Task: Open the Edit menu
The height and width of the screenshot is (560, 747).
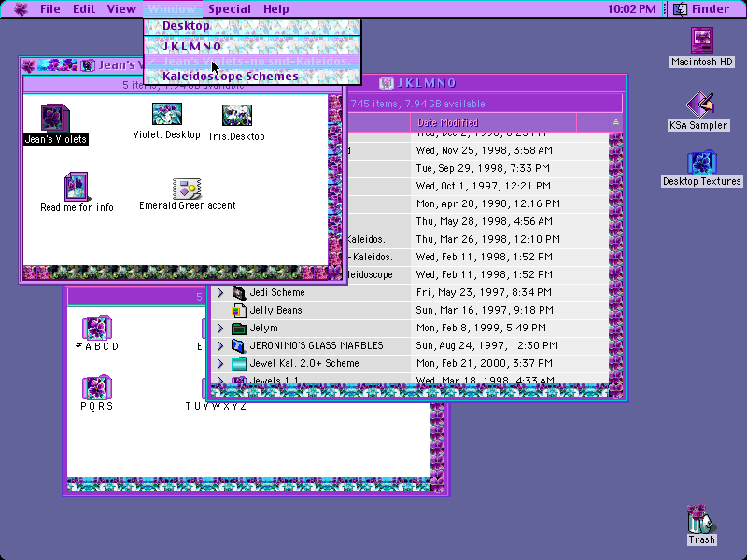Action: click(x=84, y=9)
